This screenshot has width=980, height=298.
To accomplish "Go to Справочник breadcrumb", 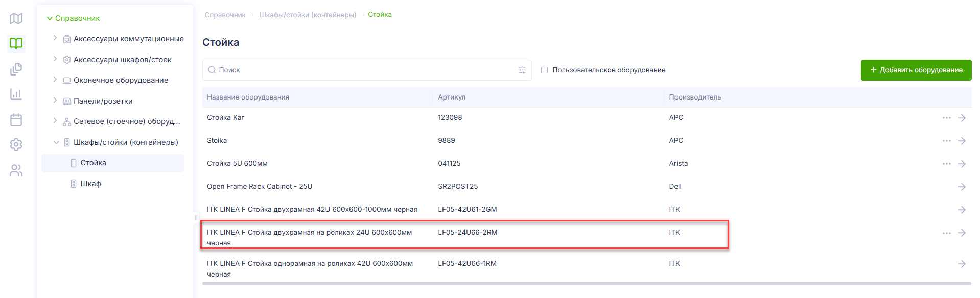I will pos(225,15).
